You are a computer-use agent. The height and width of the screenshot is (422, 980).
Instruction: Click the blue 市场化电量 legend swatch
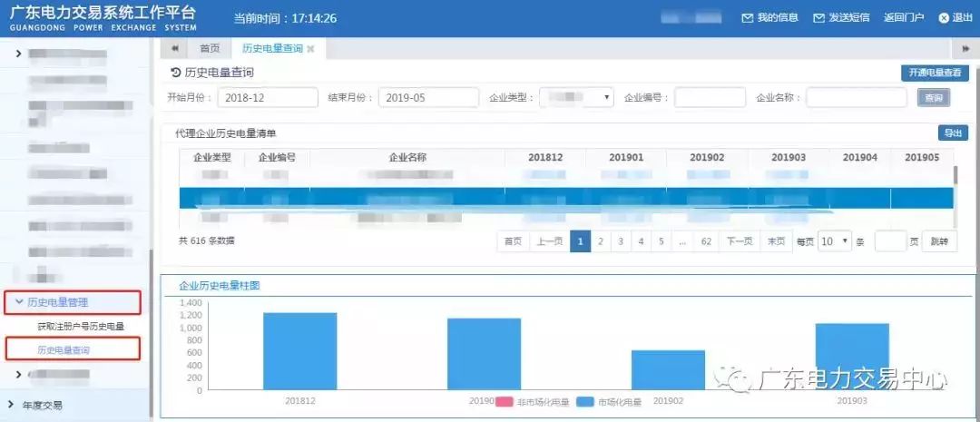585,401
